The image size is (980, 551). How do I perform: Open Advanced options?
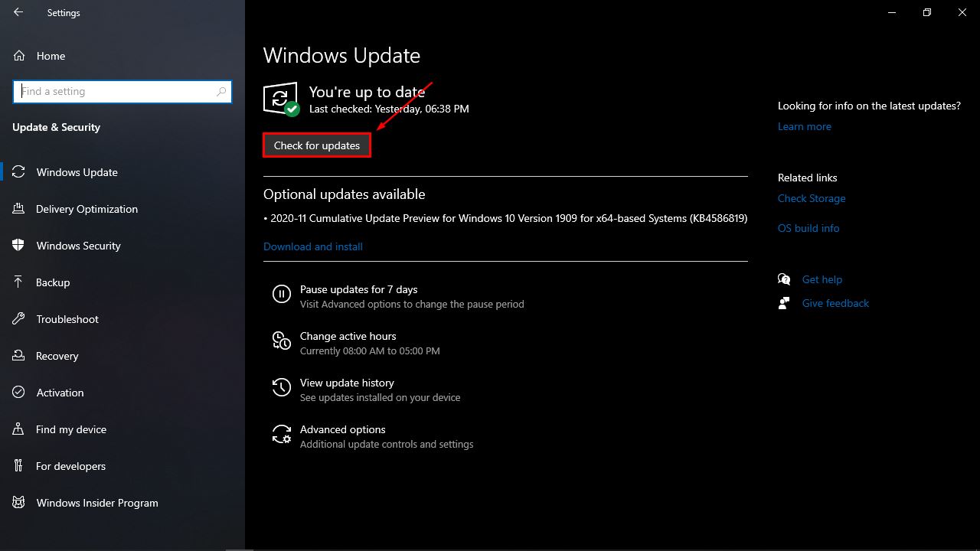[x=343, y=429]
